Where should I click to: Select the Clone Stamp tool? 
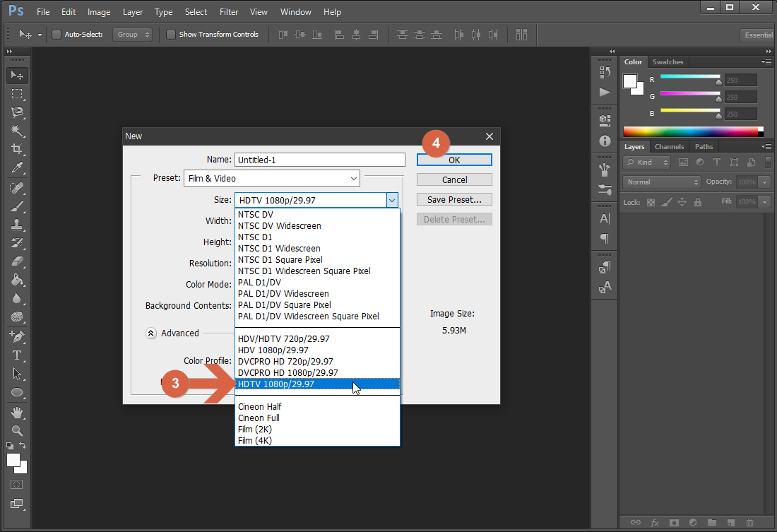point(18,225)
